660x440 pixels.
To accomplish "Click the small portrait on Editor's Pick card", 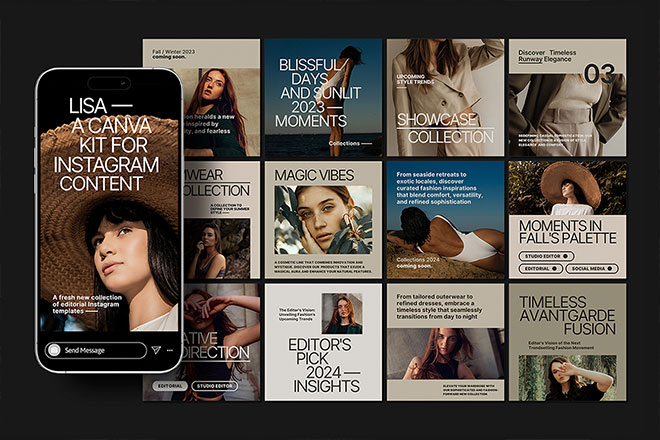I will 342,313.
